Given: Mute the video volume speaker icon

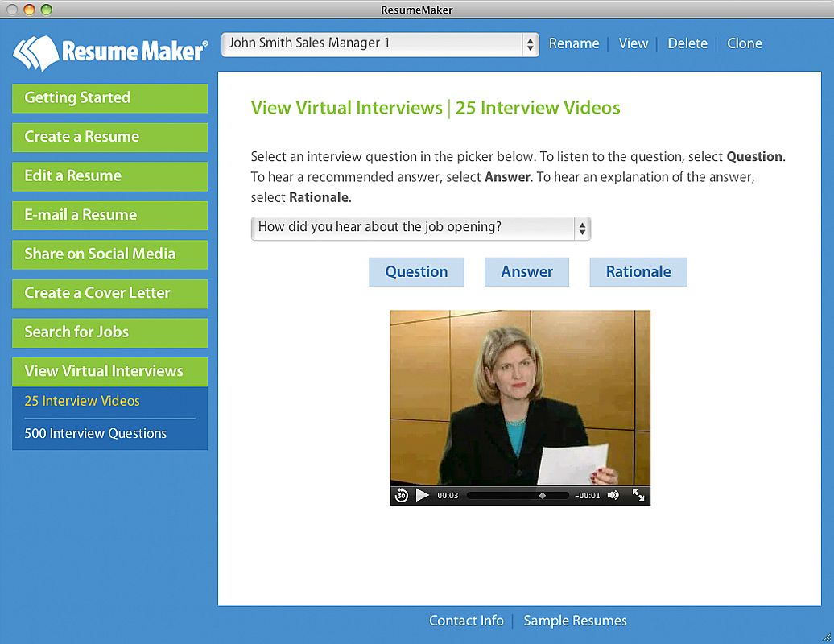Looking at the screenshot, I should point(613,495).
